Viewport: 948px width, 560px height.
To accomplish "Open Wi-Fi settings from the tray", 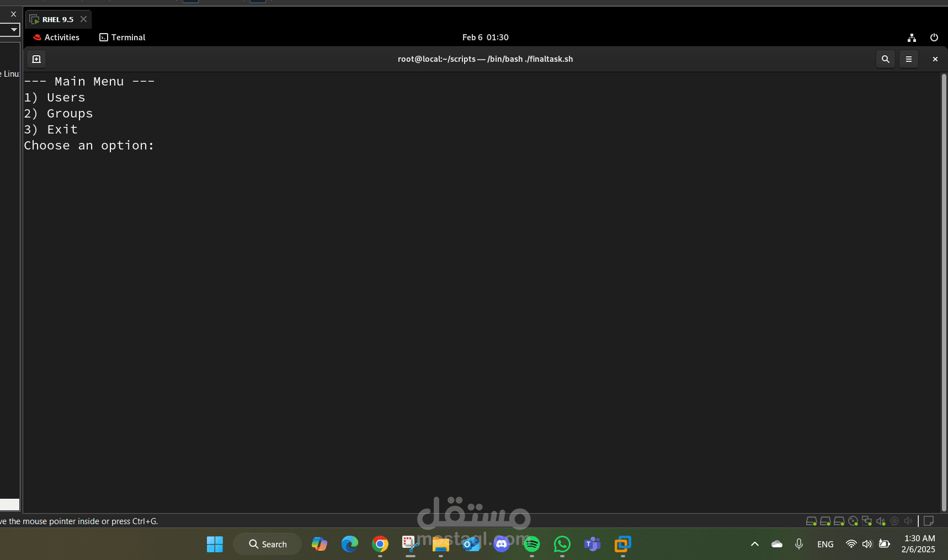I will click(851, 544).
